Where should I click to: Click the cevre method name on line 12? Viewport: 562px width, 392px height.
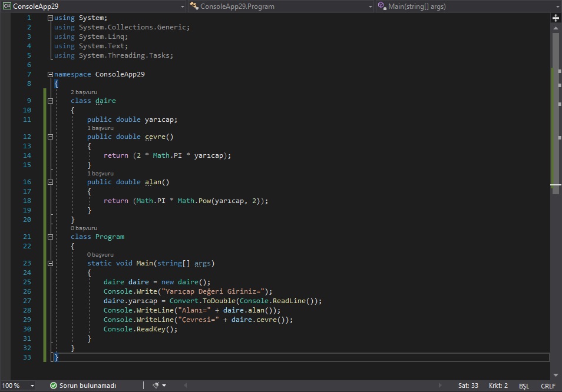(x=155, y=137)
